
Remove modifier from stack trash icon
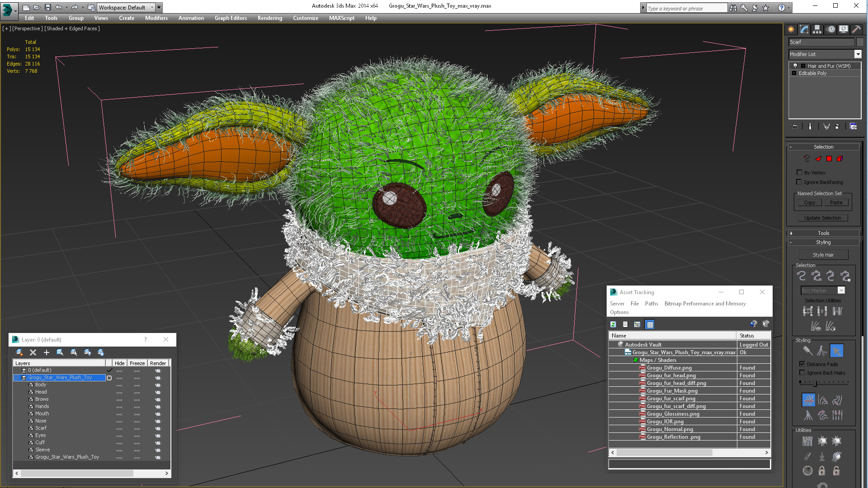(837, 127)
